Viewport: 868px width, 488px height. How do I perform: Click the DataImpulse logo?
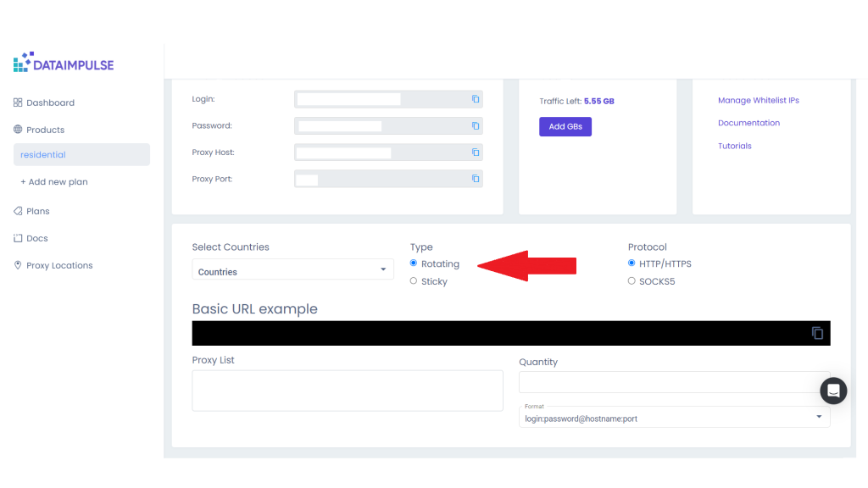63,63
